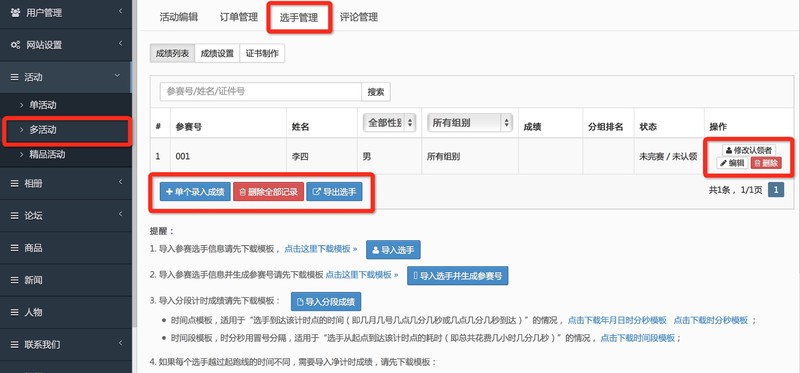Viewport: 800px width, 373px height.
Task: Click the 未完赛 / 未认领 status cell
Action: tap(668, 157)
